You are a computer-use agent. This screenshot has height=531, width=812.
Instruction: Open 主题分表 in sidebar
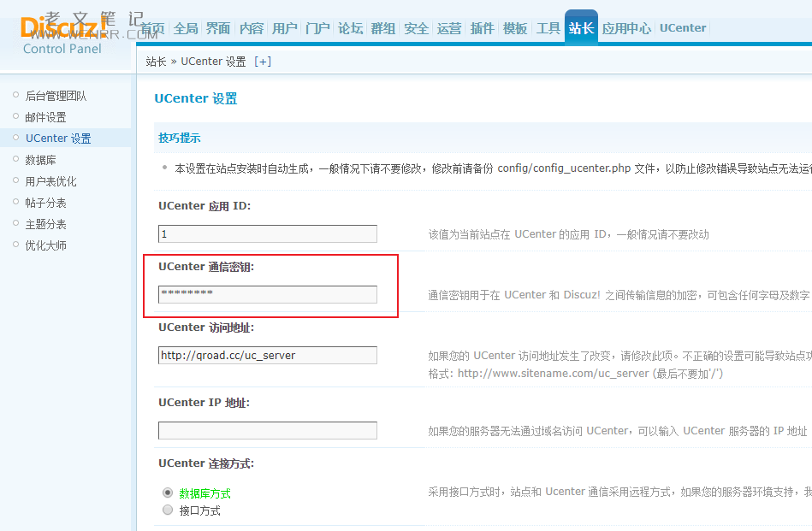tap(45, 224)
